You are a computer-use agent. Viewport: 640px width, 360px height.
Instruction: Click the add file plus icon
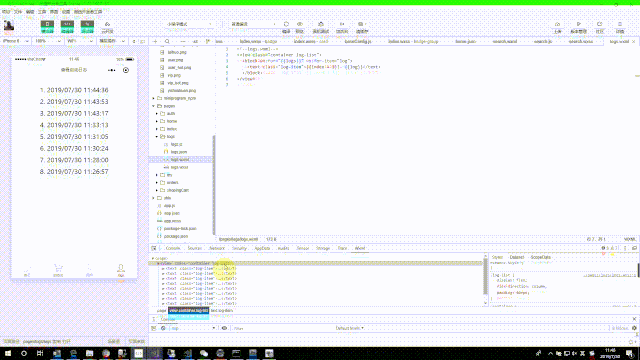click(155, 41)
